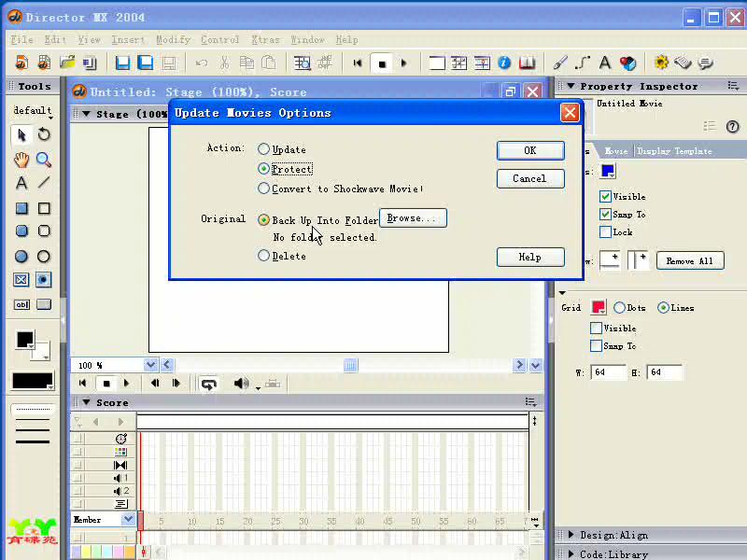The height and width of the screenshot is (560, 747).
Task: Select Dots grid style radio button
Action: click(x=619, y=308)
